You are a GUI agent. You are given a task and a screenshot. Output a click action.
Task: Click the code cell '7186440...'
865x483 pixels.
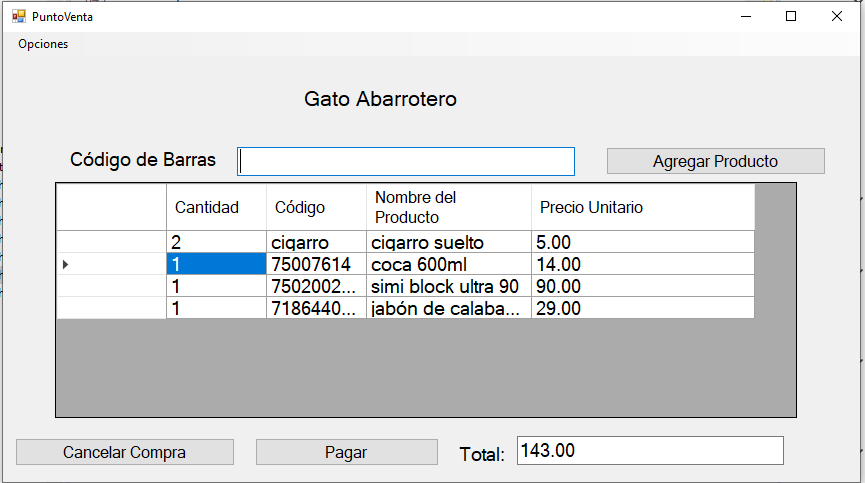point(316,308)
